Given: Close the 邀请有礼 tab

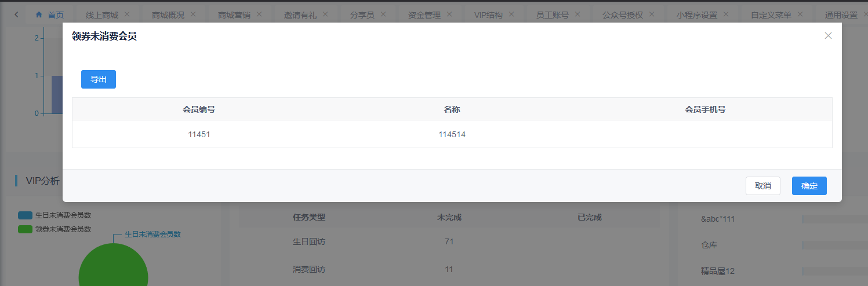Looking at the screenshot, I should (325, 14).
